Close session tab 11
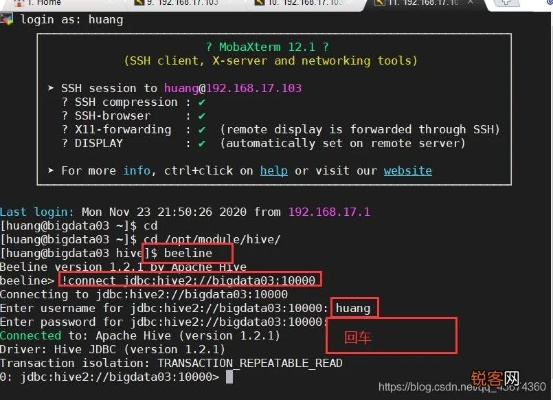This screenshot has height=400, width=553. (x=470, y=2)
